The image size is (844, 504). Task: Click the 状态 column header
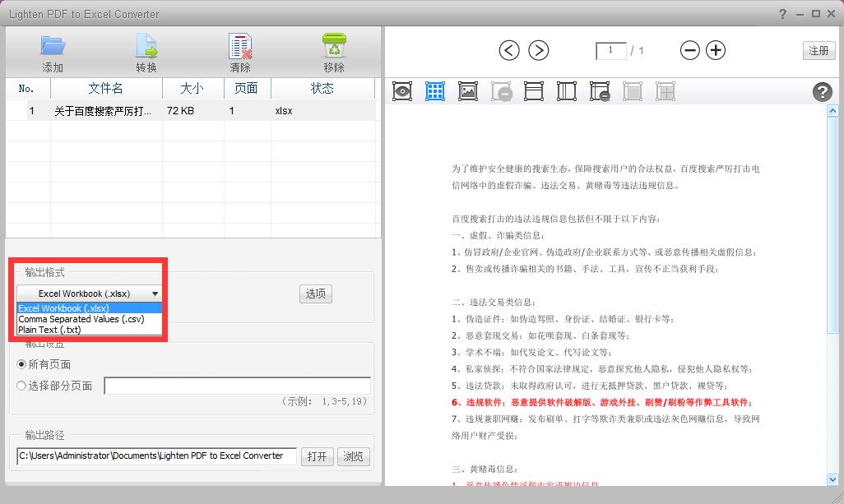point(322,88)
